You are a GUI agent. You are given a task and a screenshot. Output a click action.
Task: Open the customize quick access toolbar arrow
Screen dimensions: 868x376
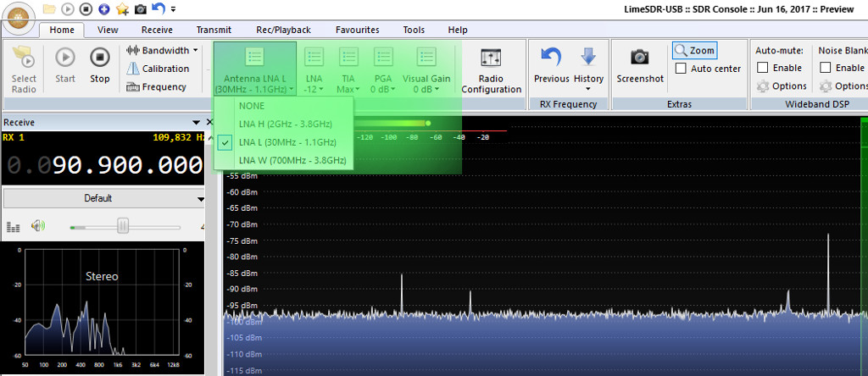point(173,8)
